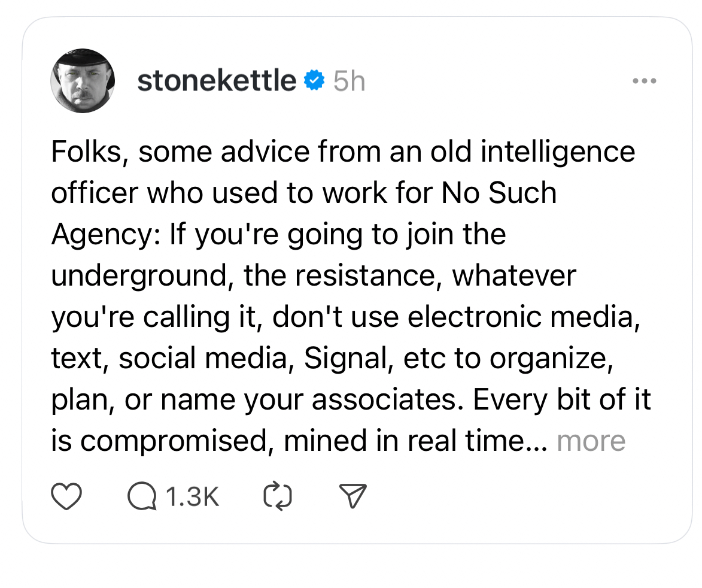Open the three-dot post options menu
This screenshot has height=588, width=702.
click(645, 80)
